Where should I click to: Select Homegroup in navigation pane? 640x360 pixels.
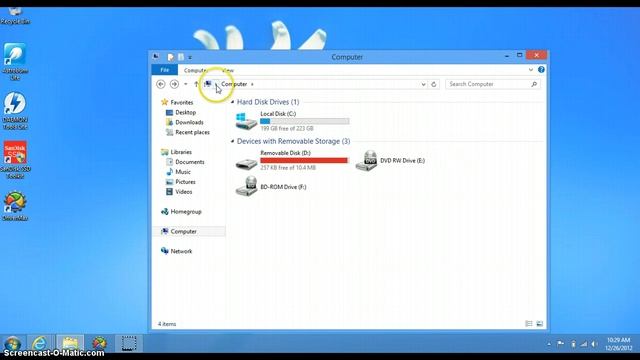pos(186,211)
